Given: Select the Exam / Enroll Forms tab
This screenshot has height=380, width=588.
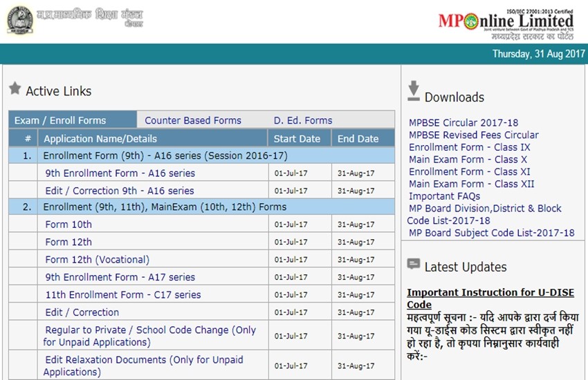Looking at the screenshot, I should pyautogui.click(x=60, y=120).
